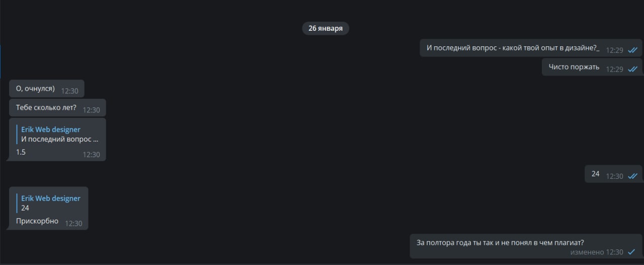Click the 12:30 timestamp on "О, очнулся)"
The width and height of the screenshot is (644, 265).
tap(69, 91)
